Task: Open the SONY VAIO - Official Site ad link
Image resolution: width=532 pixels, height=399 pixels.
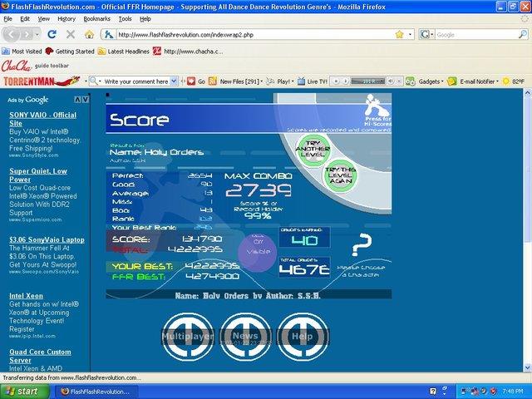Action: tap(42, 119)
